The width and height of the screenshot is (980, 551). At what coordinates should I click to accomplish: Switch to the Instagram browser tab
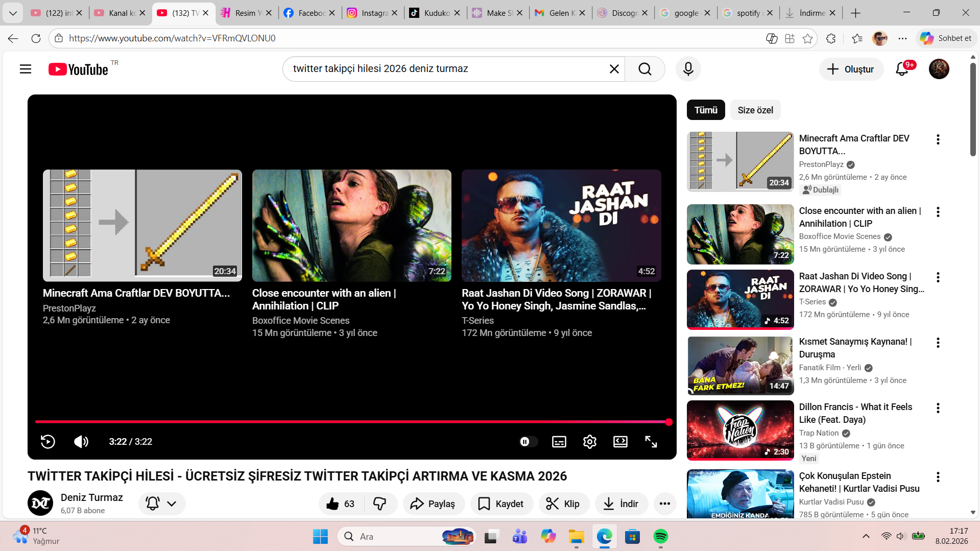pyautogui.click(x=373, y=13)
